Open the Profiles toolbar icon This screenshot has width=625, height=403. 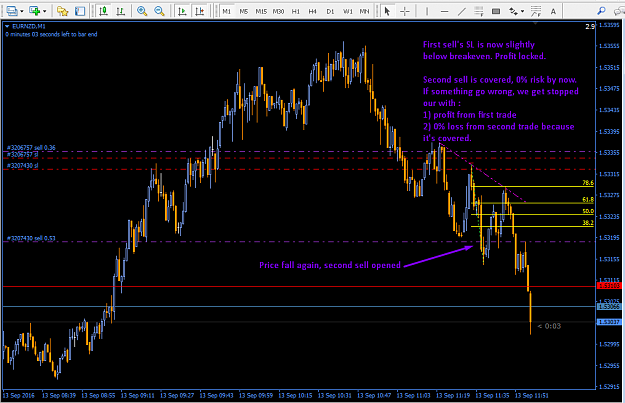(12, 11)
